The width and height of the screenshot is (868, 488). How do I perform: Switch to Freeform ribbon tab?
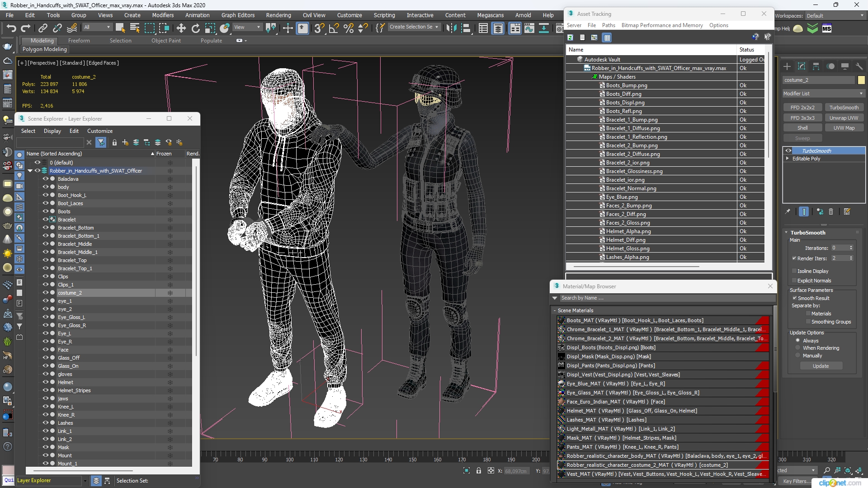tap(79, 41)
